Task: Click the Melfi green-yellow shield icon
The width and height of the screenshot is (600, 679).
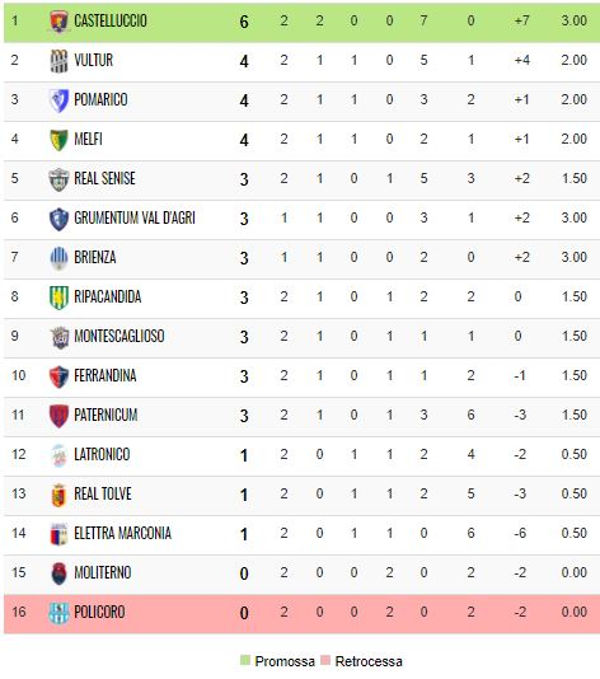Action: pos(59,139)
